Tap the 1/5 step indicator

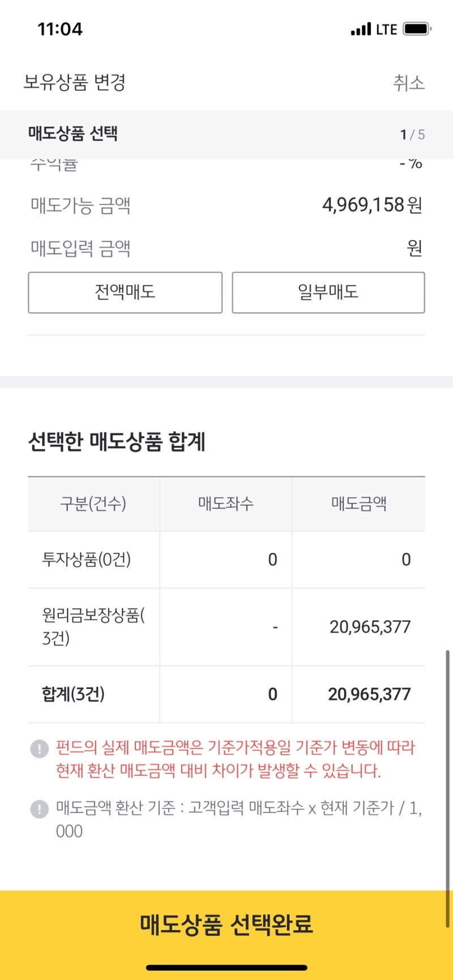412,135
